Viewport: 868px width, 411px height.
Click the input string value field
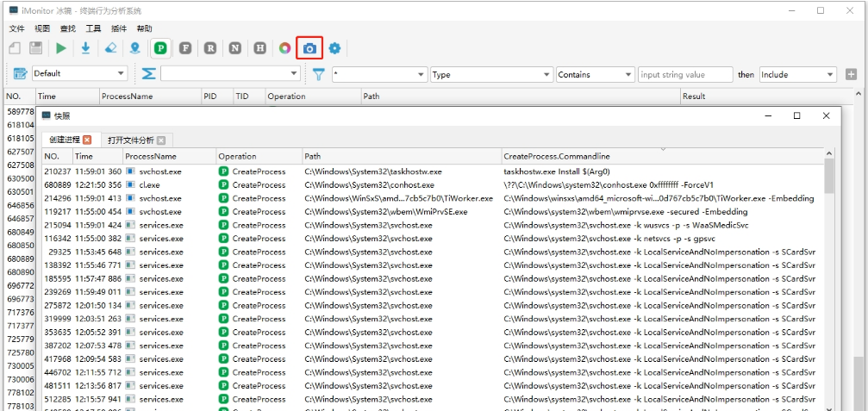[x=685, y=74]
